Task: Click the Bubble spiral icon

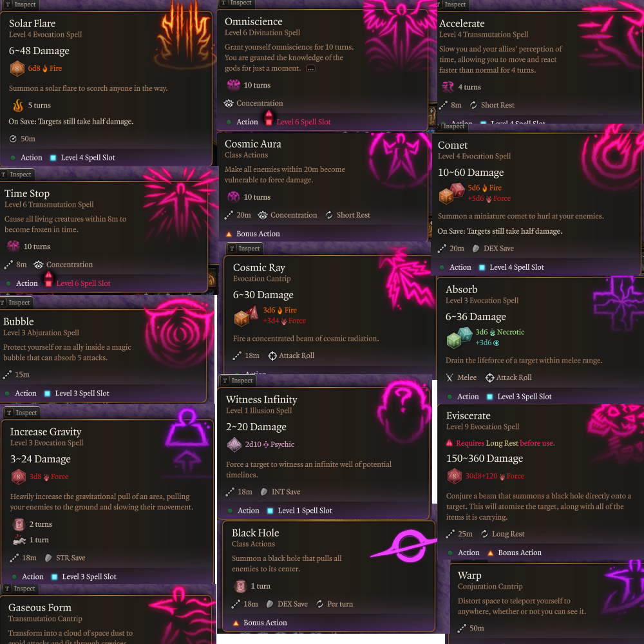Action: [180, 334]
